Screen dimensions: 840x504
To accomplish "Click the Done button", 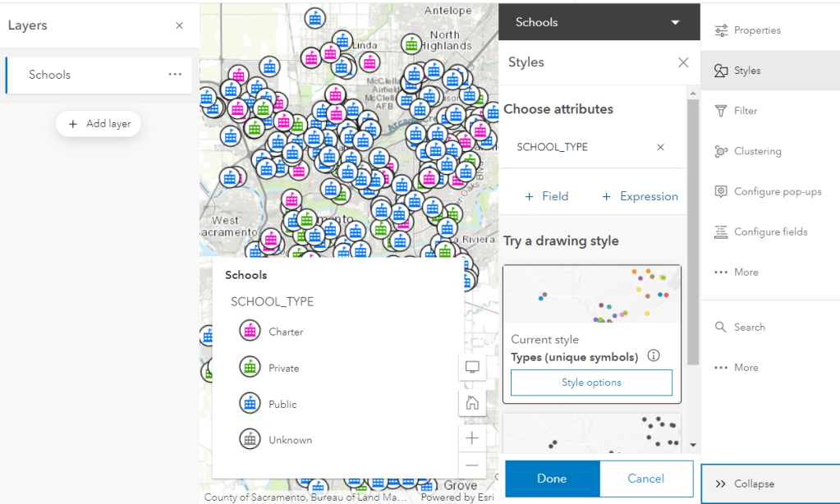I will coord(552,479).
